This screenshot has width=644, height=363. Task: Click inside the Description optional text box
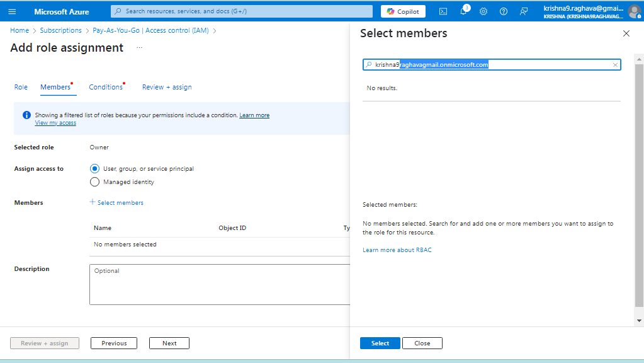coord(220,284)
